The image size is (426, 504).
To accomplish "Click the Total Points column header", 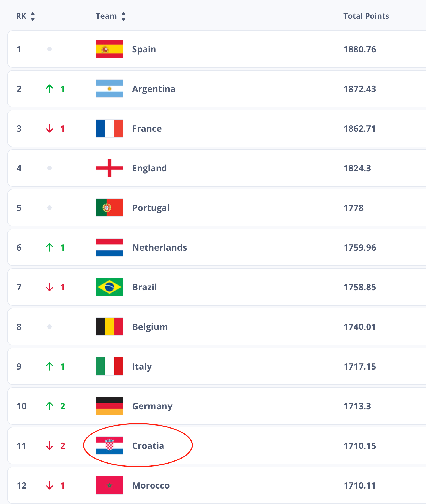I will pos(366,16).
